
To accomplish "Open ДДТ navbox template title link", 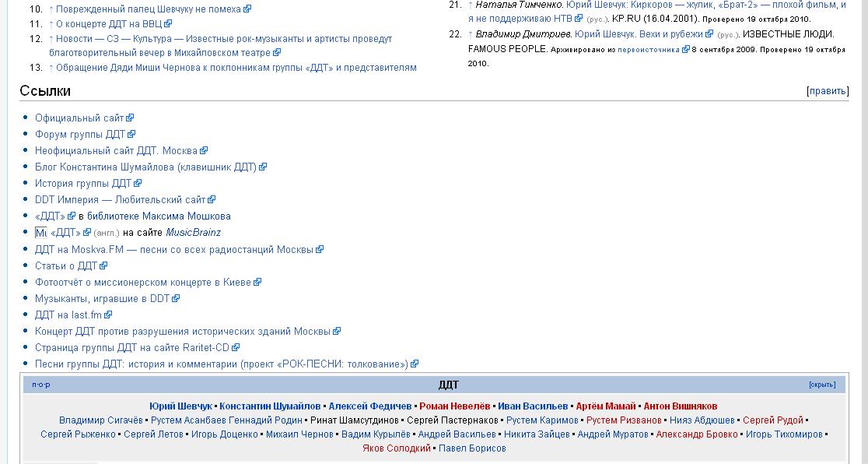I will pyautogui.click(x=449, y=385).
